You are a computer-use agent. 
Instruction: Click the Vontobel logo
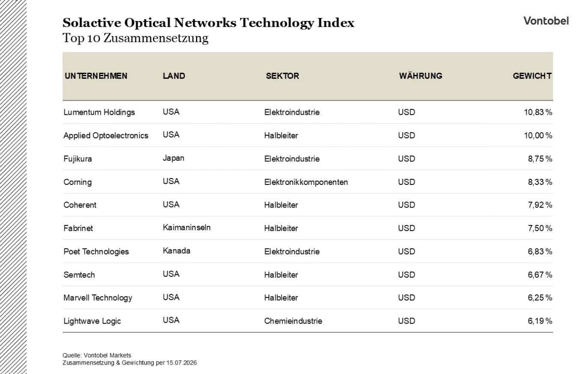tap(546, 21)
